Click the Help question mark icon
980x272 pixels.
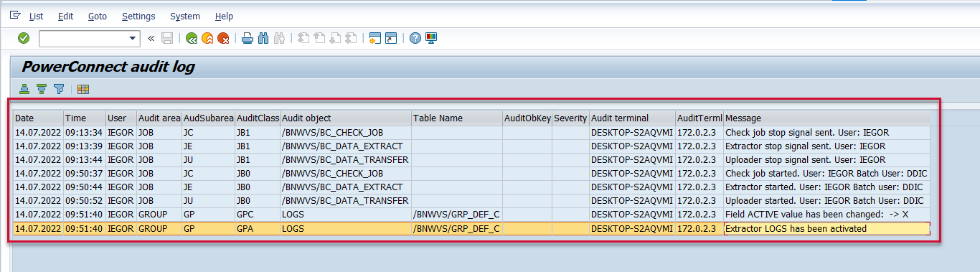(415, 38)
